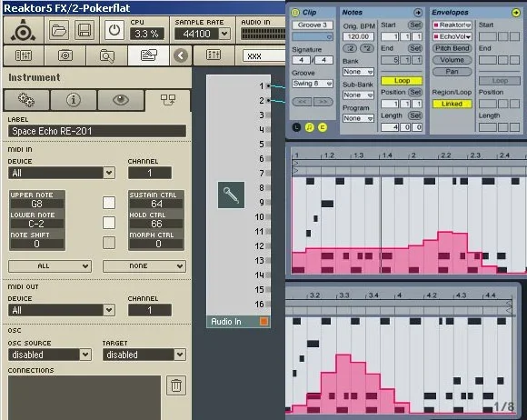
Task: Open the properties panel icon
Action: click(x=148, y=55)
